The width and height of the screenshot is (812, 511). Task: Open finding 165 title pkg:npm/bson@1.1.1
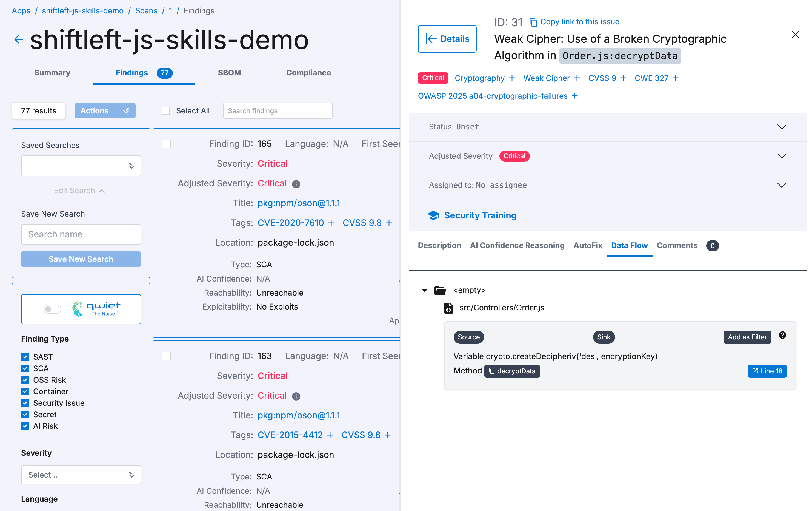pos(299,203)
